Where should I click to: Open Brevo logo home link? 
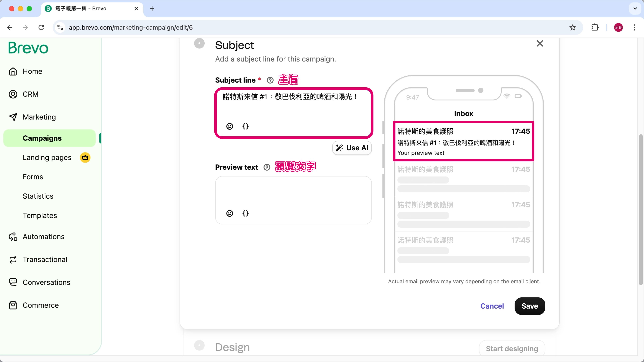(28, 48)
